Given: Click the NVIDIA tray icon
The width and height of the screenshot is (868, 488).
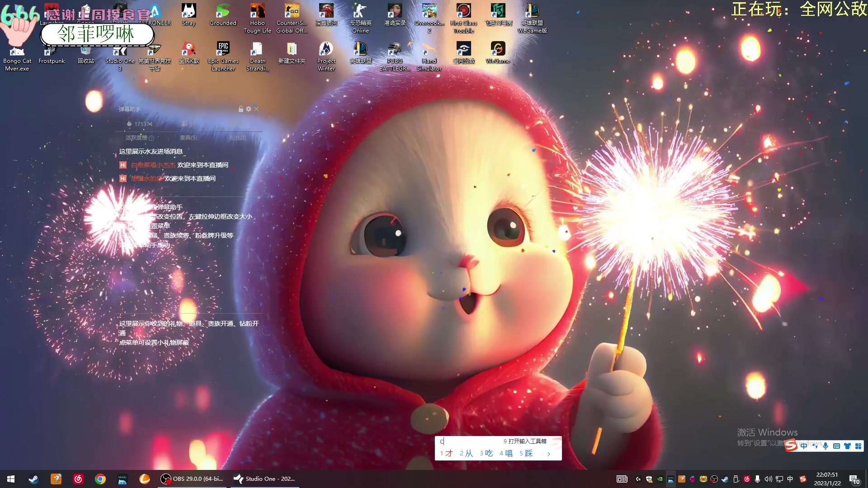Looking at the screenshot, I should pos(660,479).
